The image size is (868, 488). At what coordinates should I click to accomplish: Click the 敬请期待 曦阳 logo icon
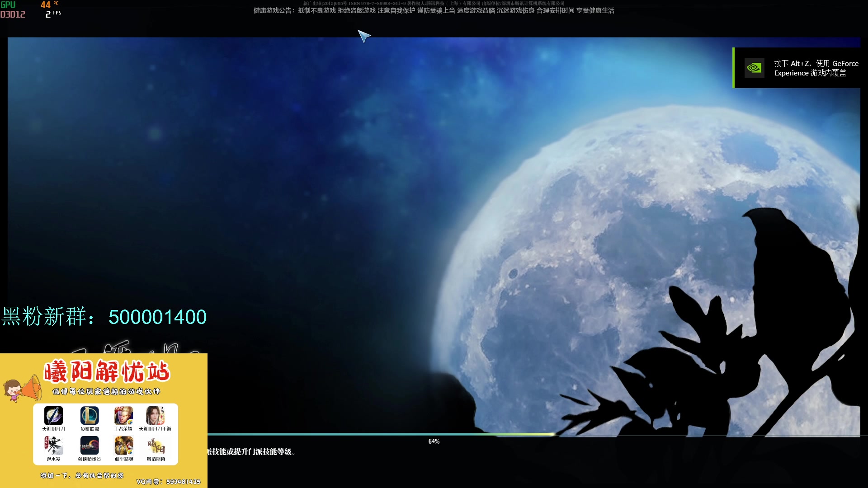pos(156,446)
